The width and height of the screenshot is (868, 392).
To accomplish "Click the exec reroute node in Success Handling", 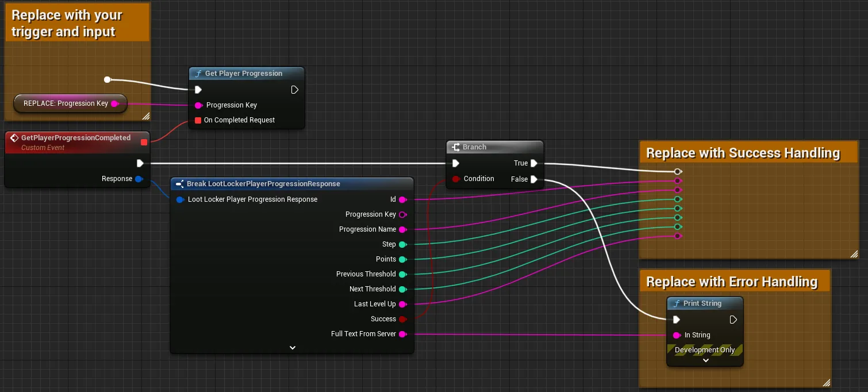I will click(678, 171).
